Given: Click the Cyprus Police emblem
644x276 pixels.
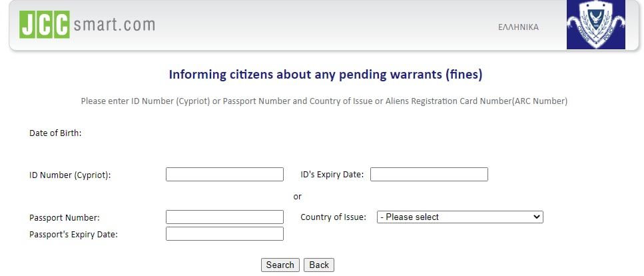Looking at the screenshot, I should click(x=595, y=25).
